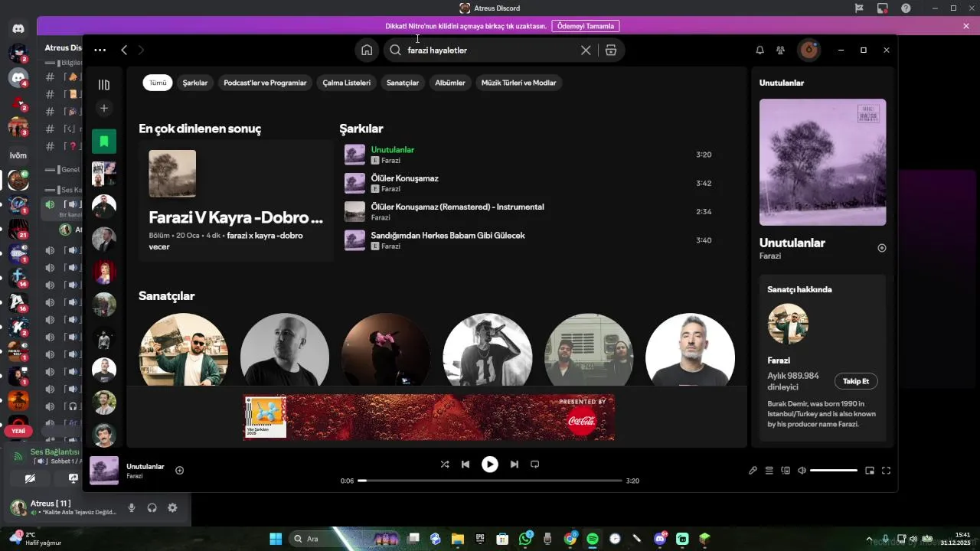Click Ödemeyi Tamamla in the Discord banner

(585, 26)
